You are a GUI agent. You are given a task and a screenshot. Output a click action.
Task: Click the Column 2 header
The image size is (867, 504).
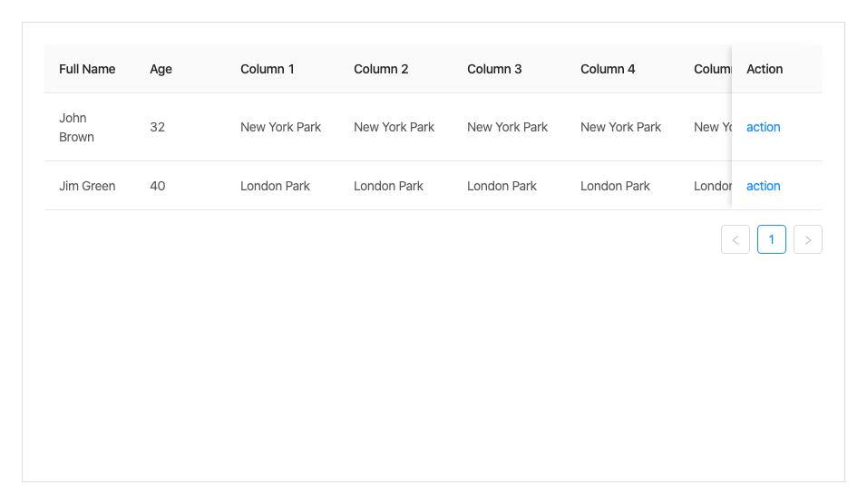pos(381,69)
